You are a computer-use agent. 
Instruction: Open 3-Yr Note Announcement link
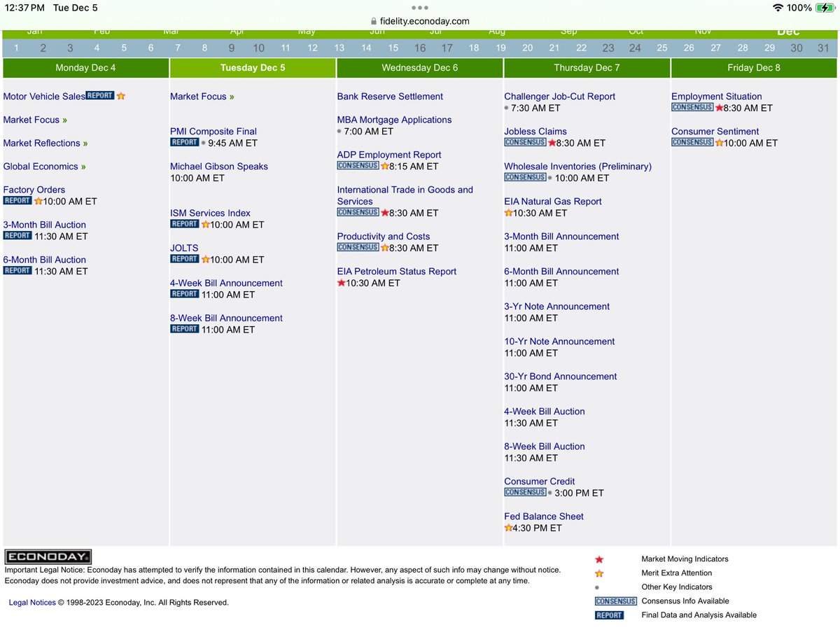click(x=557, y=307)
